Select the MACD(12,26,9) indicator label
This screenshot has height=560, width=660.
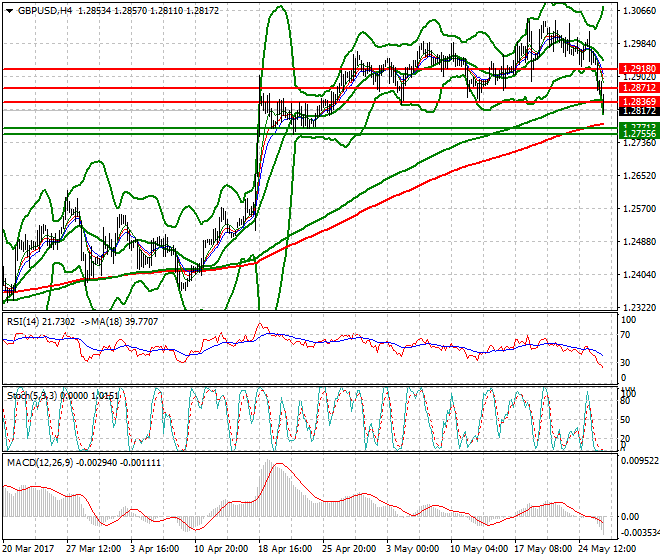[x=40, y=463]
